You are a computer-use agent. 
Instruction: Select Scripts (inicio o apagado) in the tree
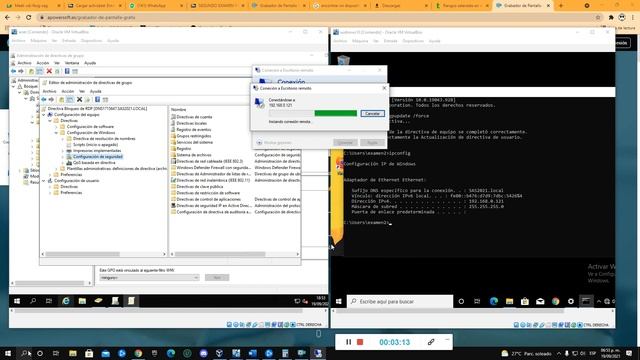[95, 144]
